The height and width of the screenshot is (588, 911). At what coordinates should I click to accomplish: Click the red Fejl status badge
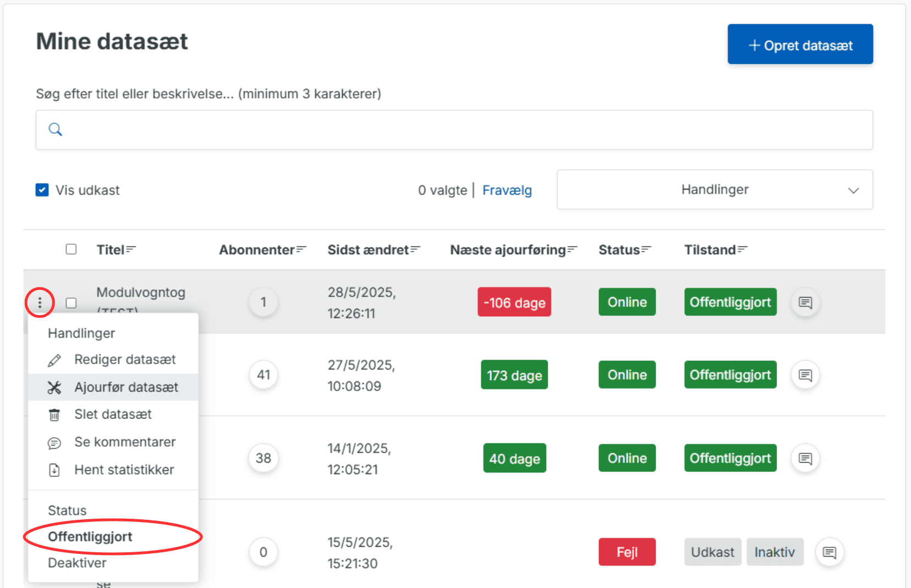[x=627, y=552]
